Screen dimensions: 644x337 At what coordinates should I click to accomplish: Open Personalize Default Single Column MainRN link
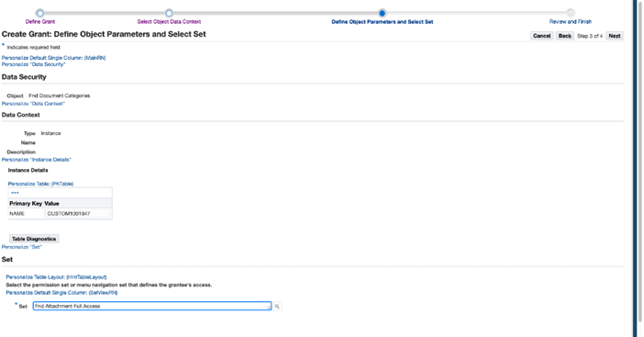pos(54,58)
